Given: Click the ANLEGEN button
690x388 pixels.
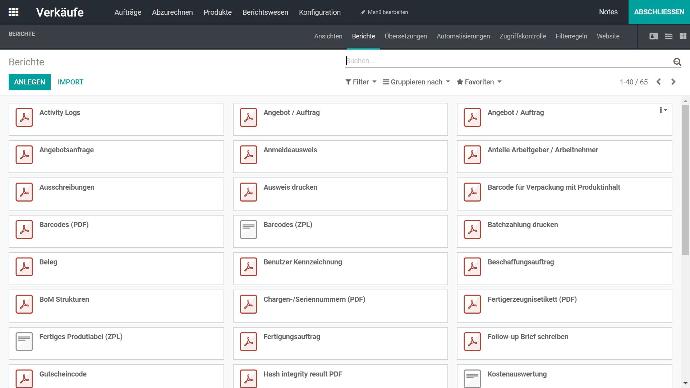Looking at the screenshot, I should [30, 82].
